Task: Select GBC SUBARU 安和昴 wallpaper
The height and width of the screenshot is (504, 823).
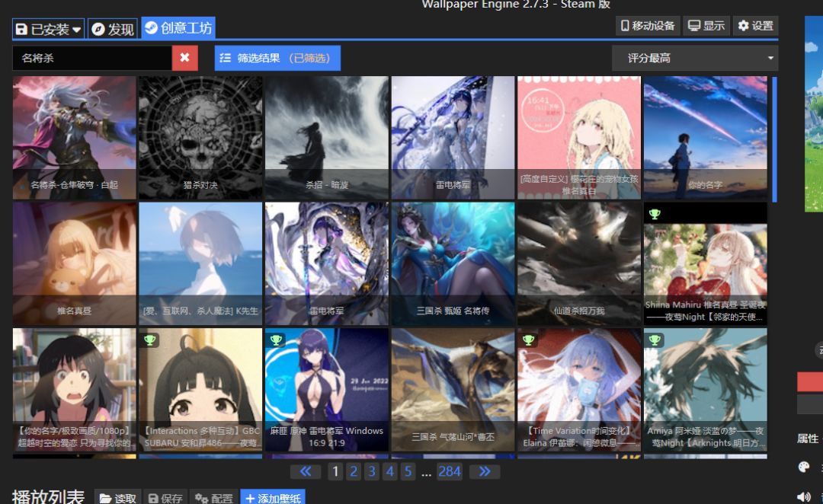Action: [x=200, y=390]
